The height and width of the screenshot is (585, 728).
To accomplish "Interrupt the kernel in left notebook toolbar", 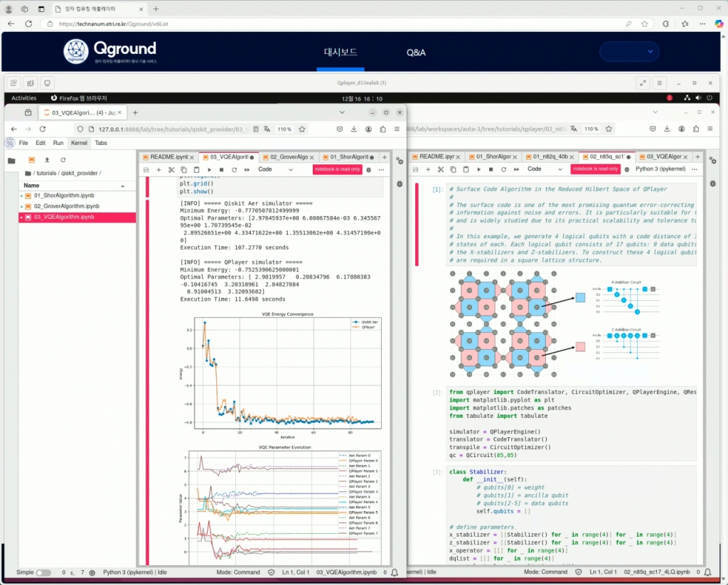I will 222,170.
